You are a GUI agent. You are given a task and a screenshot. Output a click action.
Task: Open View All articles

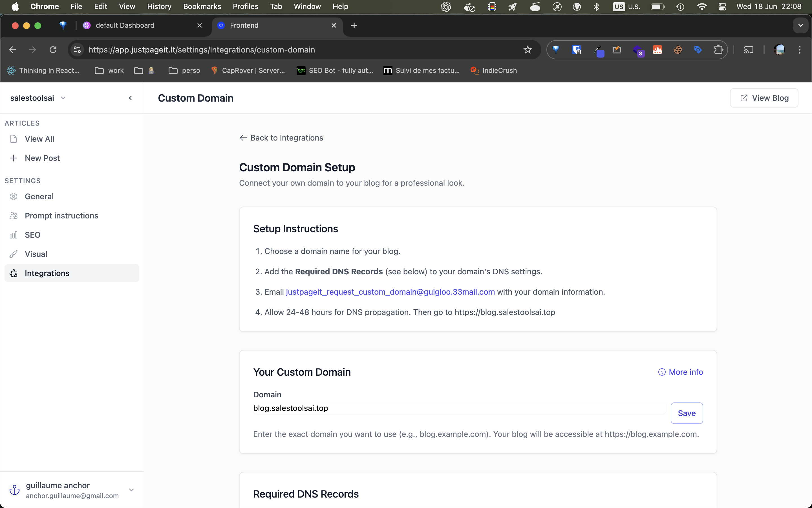click(71, 139)
